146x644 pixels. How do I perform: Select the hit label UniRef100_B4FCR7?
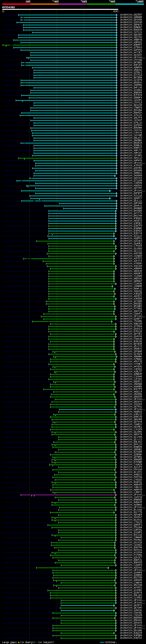131,65
